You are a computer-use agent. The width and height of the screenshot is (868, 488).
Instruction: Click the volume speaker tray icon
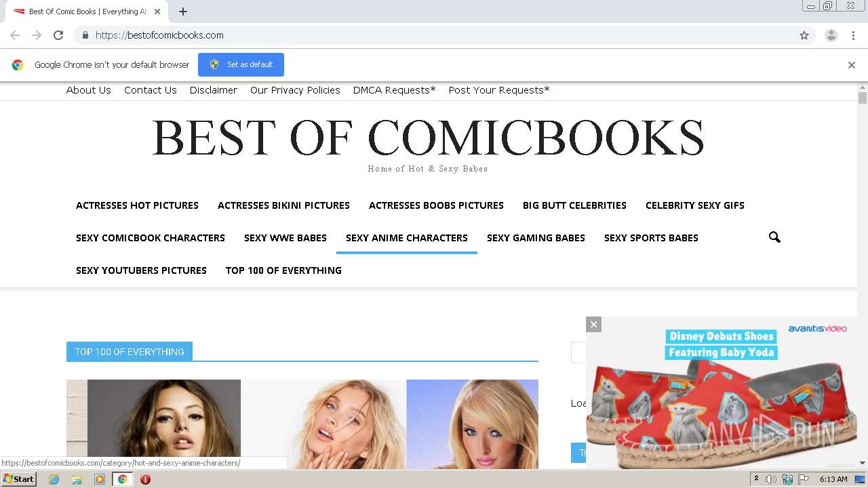coord(771,479)
